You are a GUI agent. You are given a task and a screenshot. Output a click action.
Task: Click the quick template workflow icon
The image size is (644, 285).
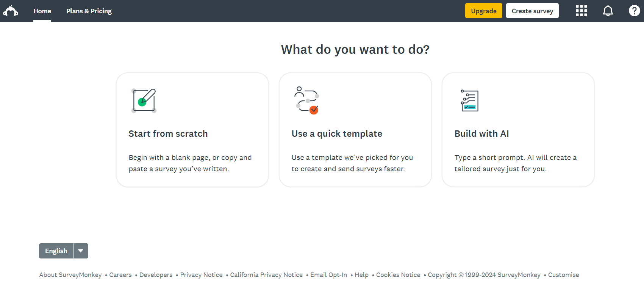coord(307,100)
